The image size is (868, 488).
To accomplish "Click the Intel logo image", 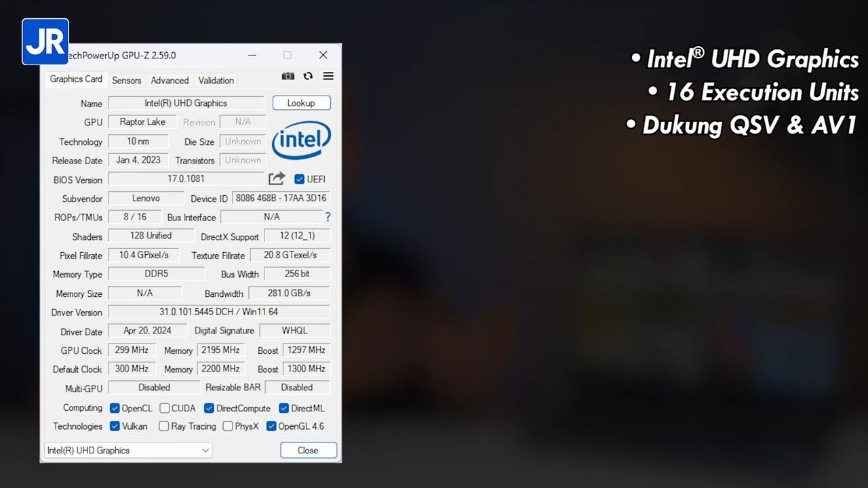I will tap(301, 141).
